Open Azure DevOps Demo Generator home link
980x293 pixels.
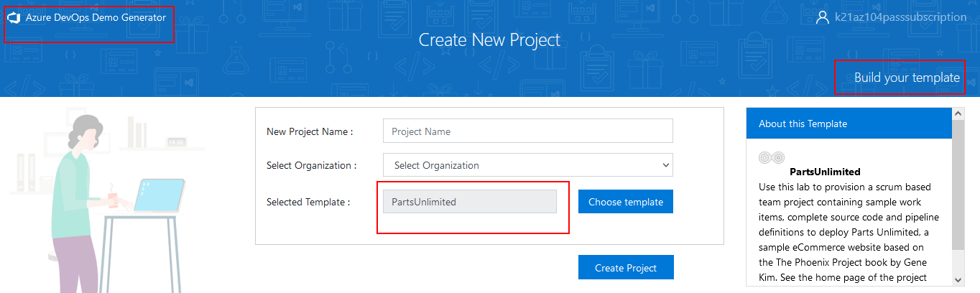tap(96, 17)
